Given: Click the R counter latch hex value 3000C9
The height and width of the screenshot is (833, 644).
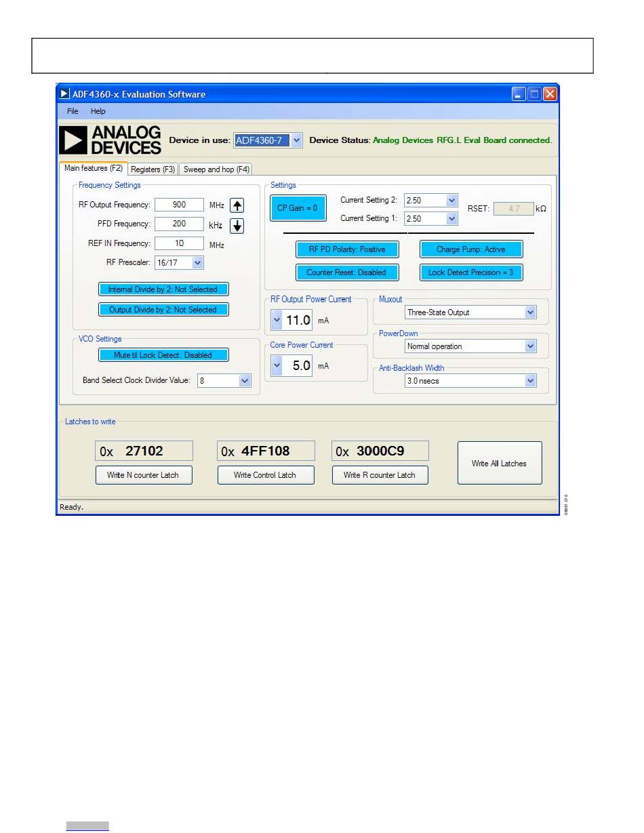Looking at the screenshot, I should click(380, 451).
